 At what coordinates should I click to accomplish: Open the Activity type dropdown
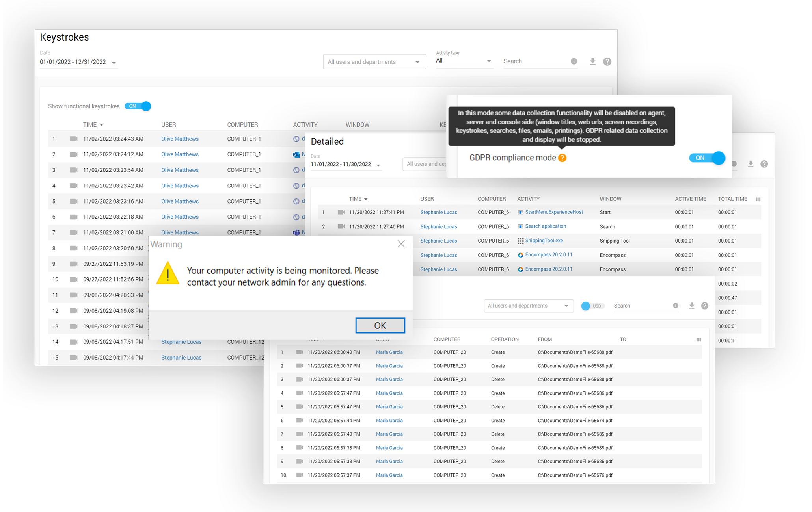tap(464, 61)
